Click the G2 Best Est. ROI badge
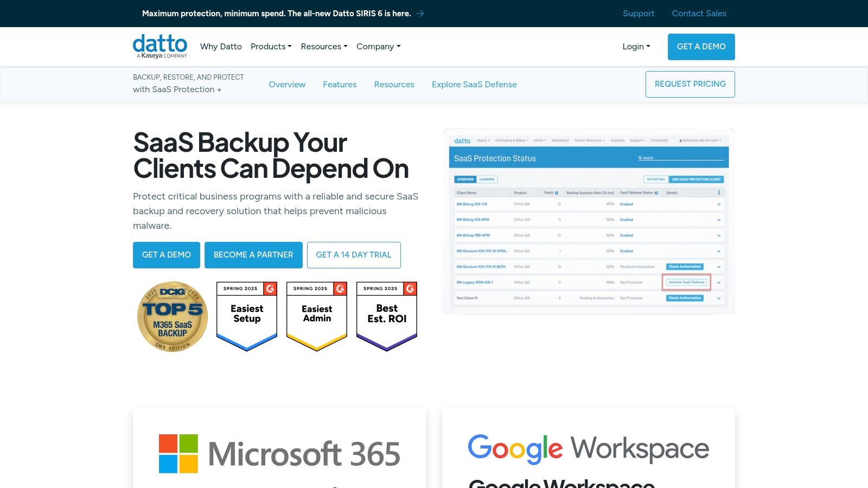 coord(387,316)
